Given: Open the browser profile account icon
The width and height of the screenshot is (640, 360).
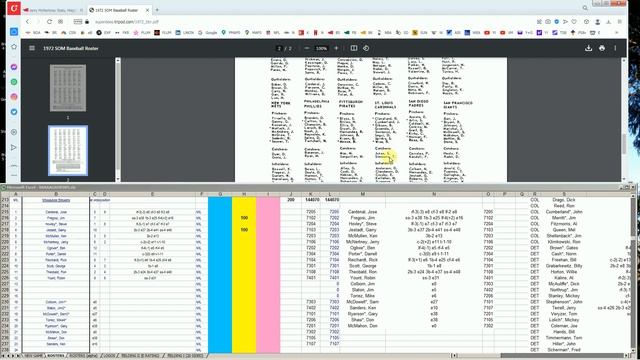Looking at the screenshot, I should coord(598,22).
